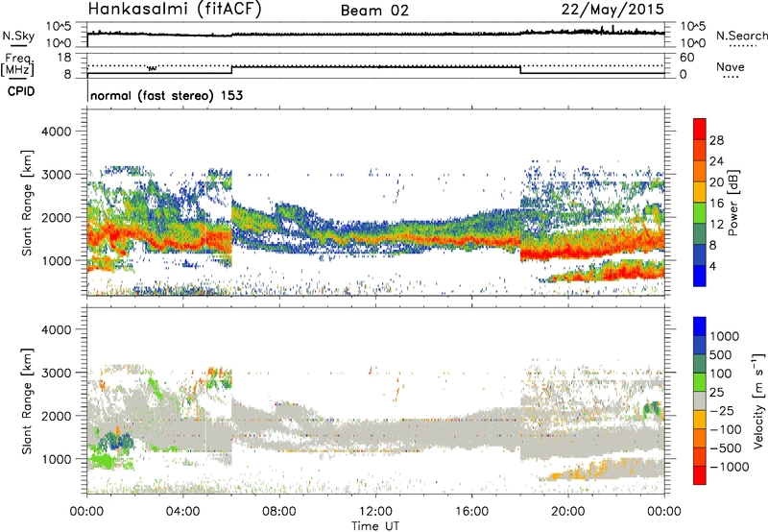The height and width of the screenshot is (532, 768).
Task: Click '3000' on the velocity panel range axis
Action: (56, 373)
